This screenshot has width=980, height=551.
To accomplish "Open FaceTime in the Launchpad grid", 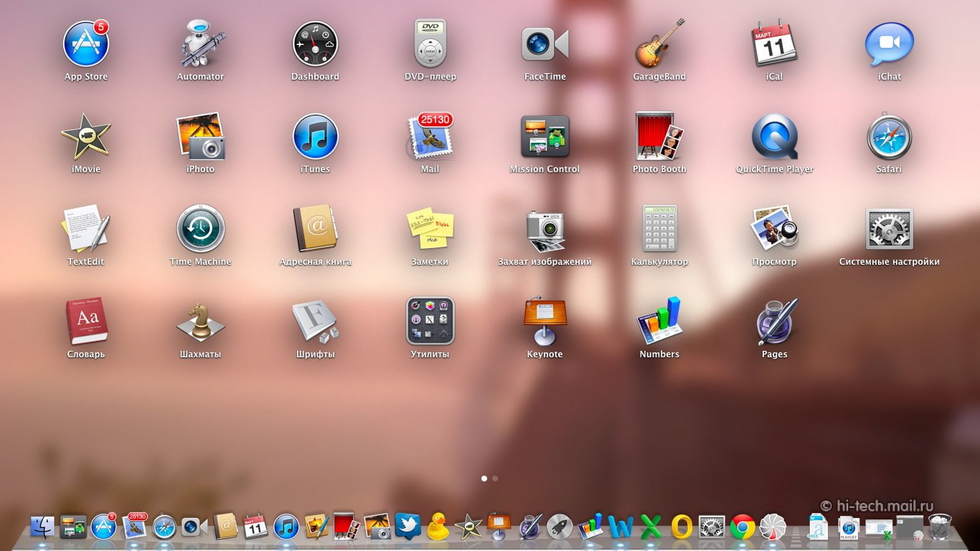I will pos(545,44).
